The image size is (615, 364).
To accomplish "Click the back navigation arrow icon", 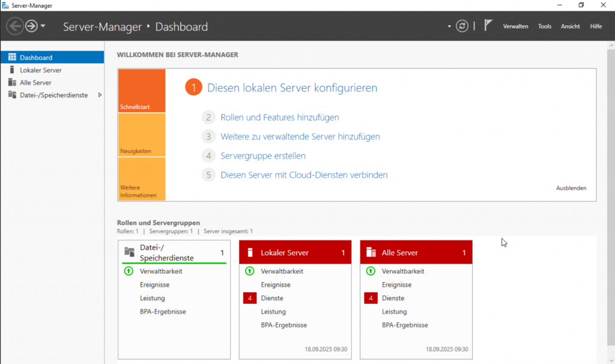I will [x=15, y=26].
